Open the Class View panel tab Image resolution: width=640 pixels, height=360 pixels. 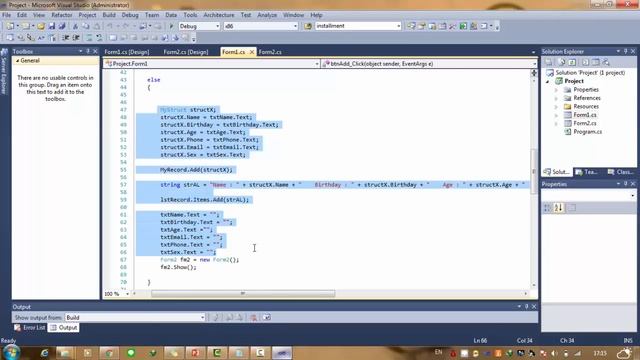coord(620,172)
